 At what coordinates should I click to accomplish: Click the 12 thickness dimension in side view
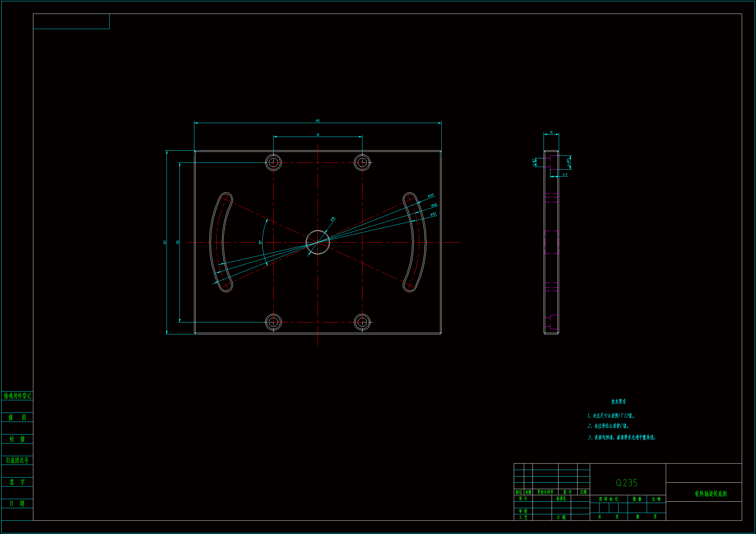tap(551, 132)
